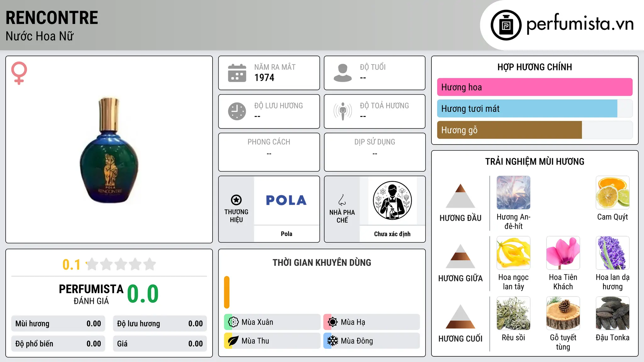Click the perfumista.vn site name
The width and height of the screenshot is (644, 362).
click(x=580, y=24)
